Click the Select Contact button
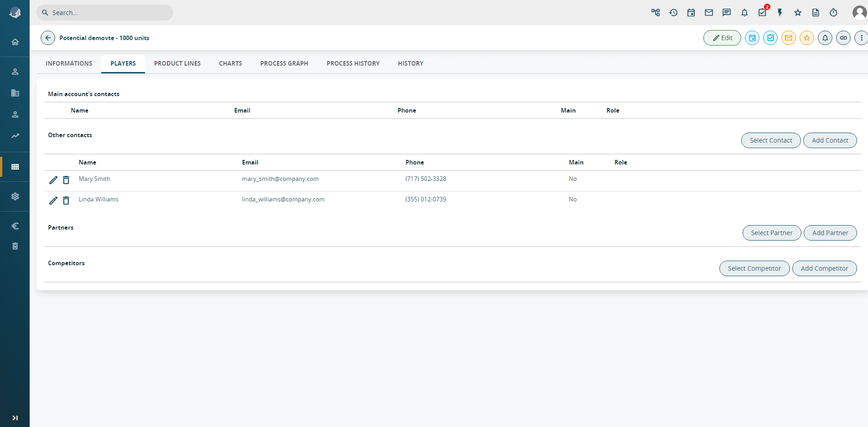This screenshot has width=868, height=427. pos(771,140)
